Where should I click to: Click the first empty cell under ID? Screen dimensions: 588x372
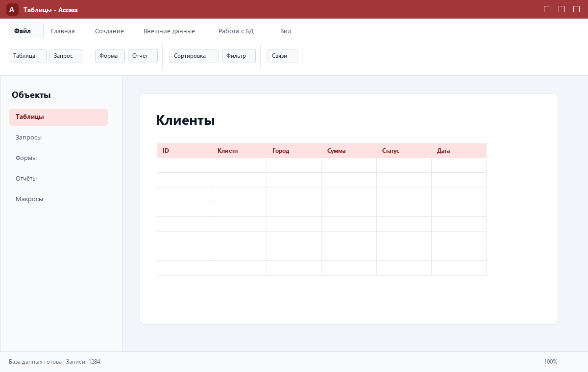click(x=184, y=165)
